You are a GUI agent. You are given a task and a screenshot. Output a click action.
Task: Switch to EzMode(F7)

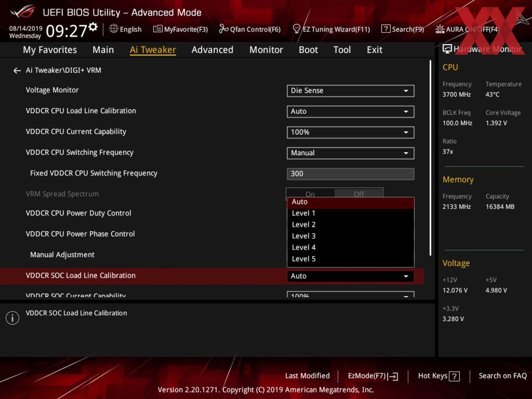[x=373, y=376]
